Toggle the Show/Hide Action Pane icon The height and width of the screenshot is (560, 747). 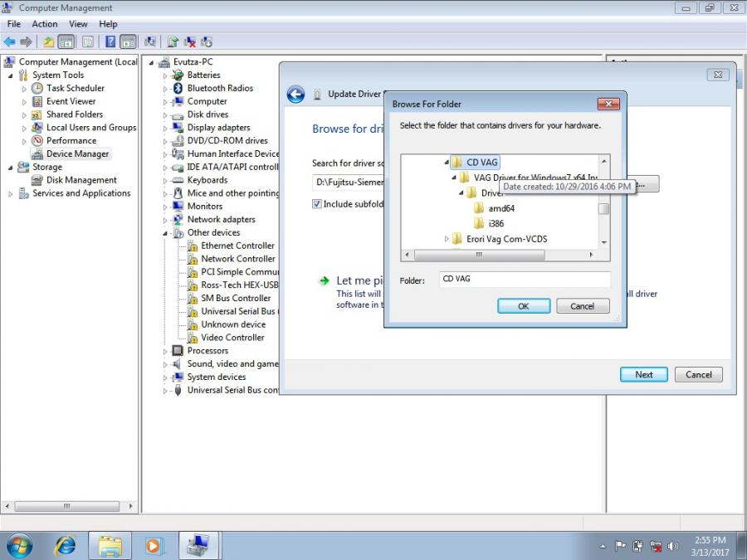click(126, 41)
